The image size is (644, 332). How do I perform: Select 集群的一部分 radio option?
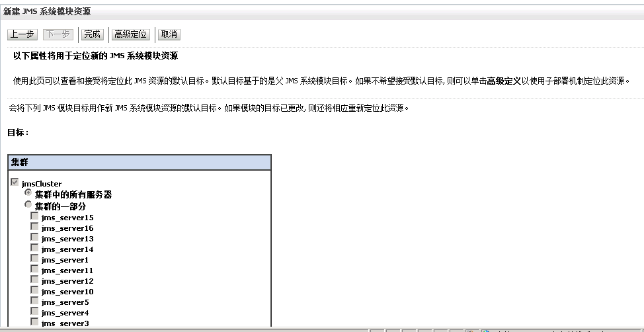(x=28, y=204)
